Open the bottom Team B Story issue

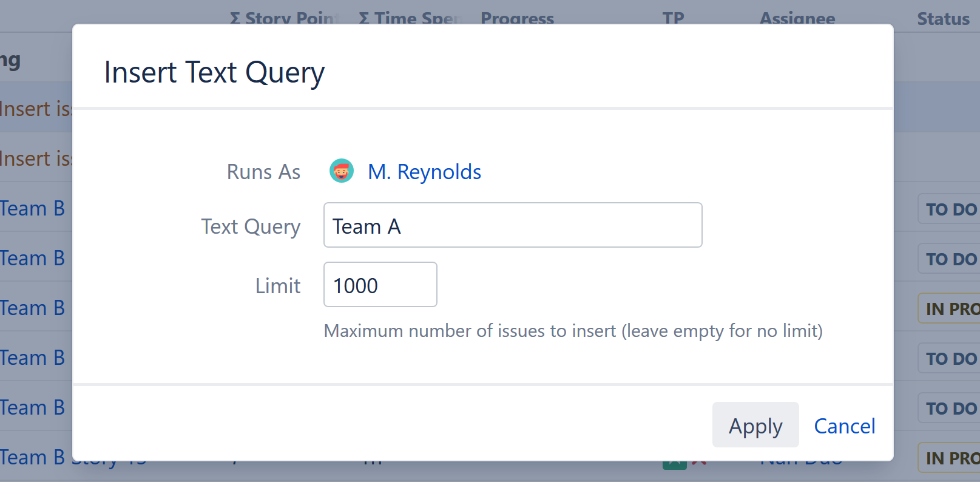(x=33, y=458)
